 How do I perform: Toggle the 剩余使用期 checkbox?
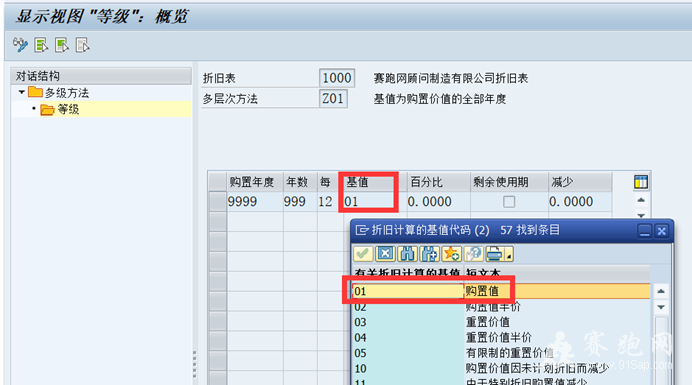pos(509,202)
